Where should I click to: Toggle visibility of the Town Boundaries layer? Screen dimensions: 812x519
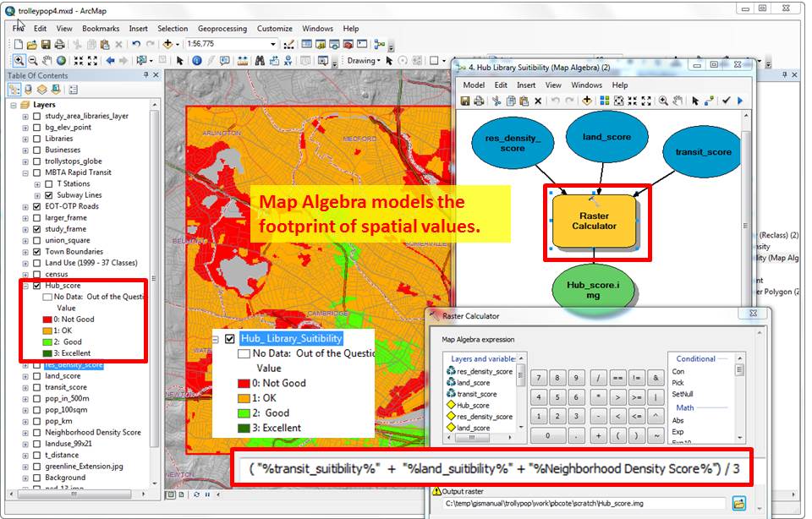point(36,251)
